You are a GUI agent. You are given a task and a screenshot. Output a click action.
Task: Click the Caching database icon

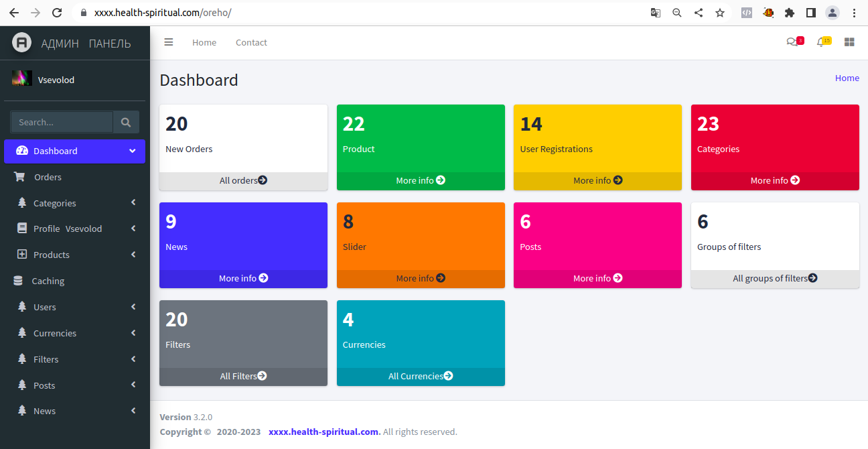18,281
